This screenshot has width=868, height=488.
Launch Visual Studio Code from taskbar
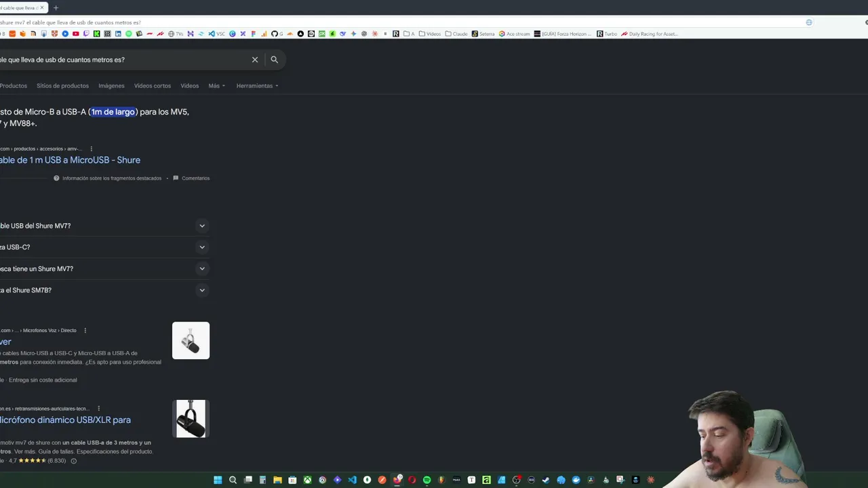(352, 480)
